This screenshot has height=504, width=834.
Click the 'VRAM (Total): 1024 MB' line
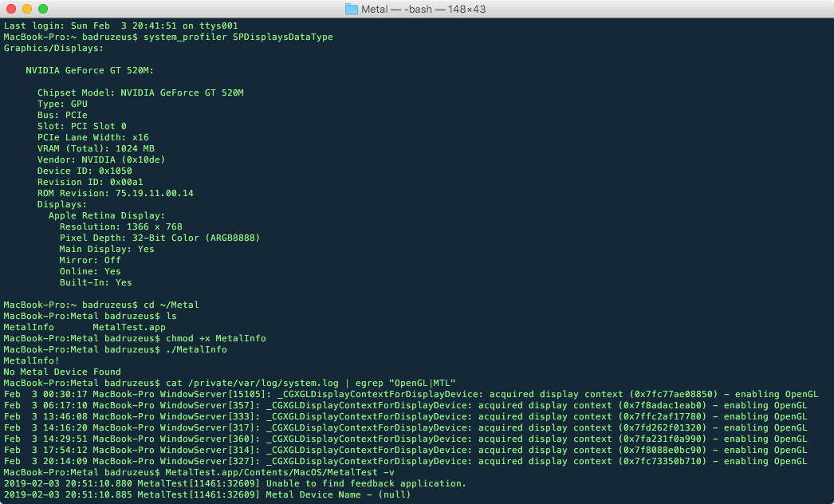[96, 148]
